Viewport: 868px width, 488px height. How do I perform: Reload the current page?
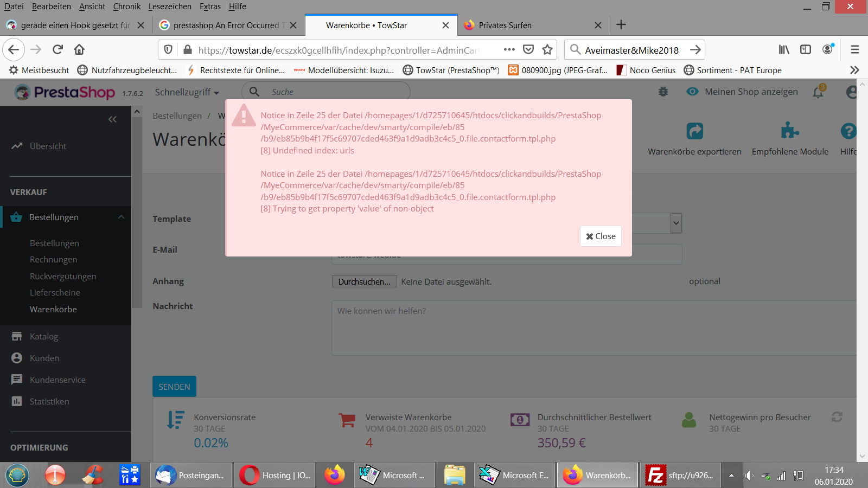(58, 50)
